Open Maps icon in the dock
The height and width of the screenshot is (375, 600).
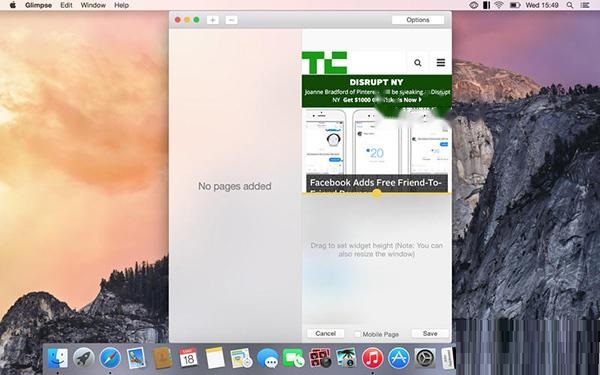coord(241,358)
